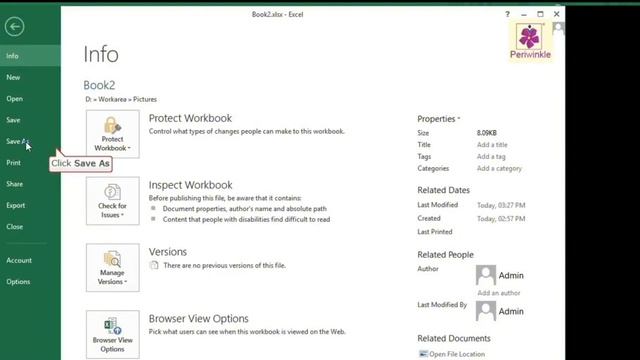Viewport: 640px width, 360px height.
Task: Click the user account picture icon
Action: (558, 28)
